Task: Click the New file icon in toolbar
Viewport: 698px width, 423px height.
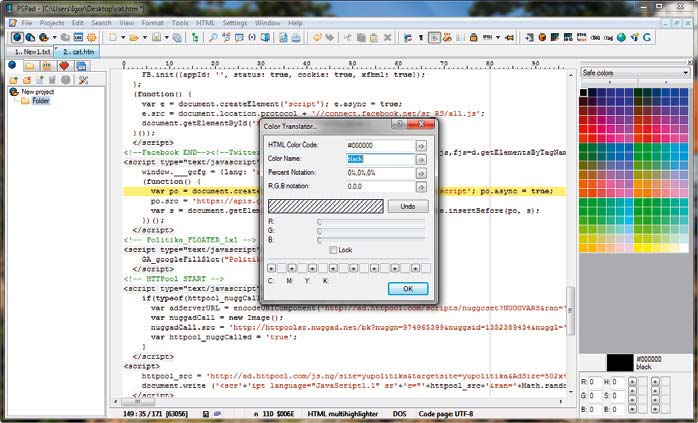Action: pyautogui.click(x=113, y=37)
